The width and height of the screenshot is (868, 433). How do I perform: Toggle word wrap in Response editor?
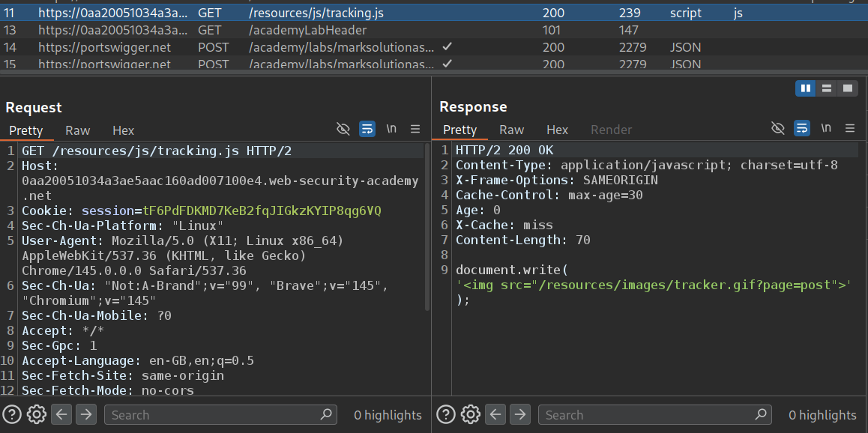pyautogui.click(x=801, y=129)
